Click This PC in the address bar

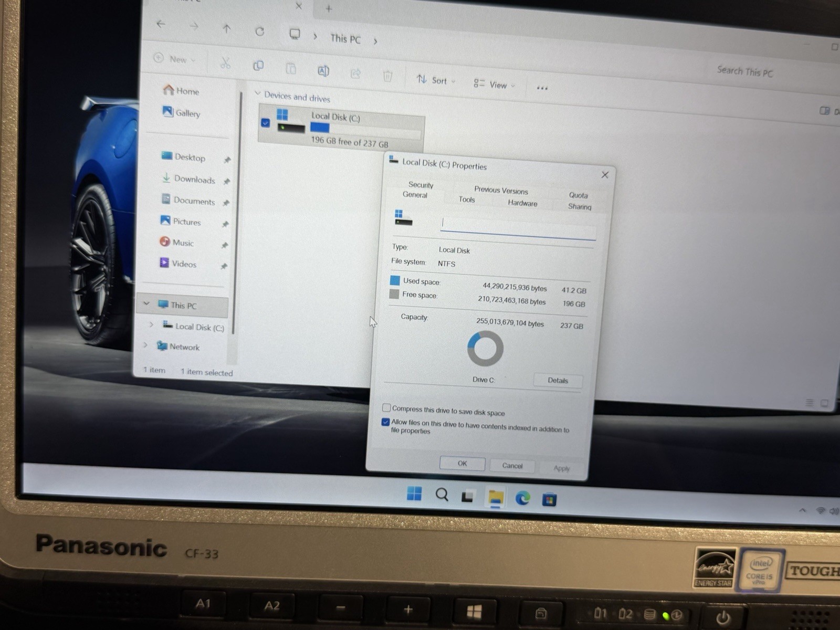pyautogui.click(x=345, y=38)
